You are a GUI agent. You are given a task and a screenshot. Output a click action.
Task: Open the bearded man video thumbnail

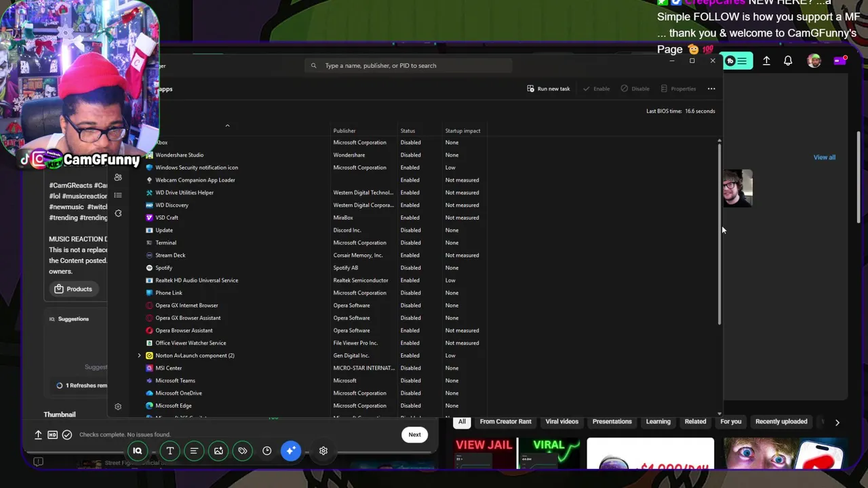[x=737, y=188]
